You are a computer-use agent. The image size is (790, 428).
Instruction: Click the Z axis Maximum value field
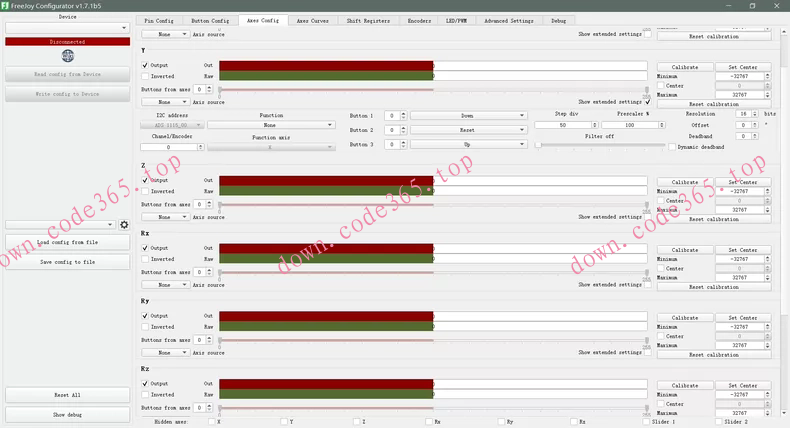click(743, 210)
